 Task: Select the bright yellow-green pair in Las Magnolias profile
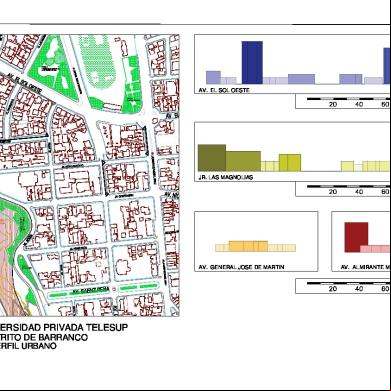click(290, 163)
